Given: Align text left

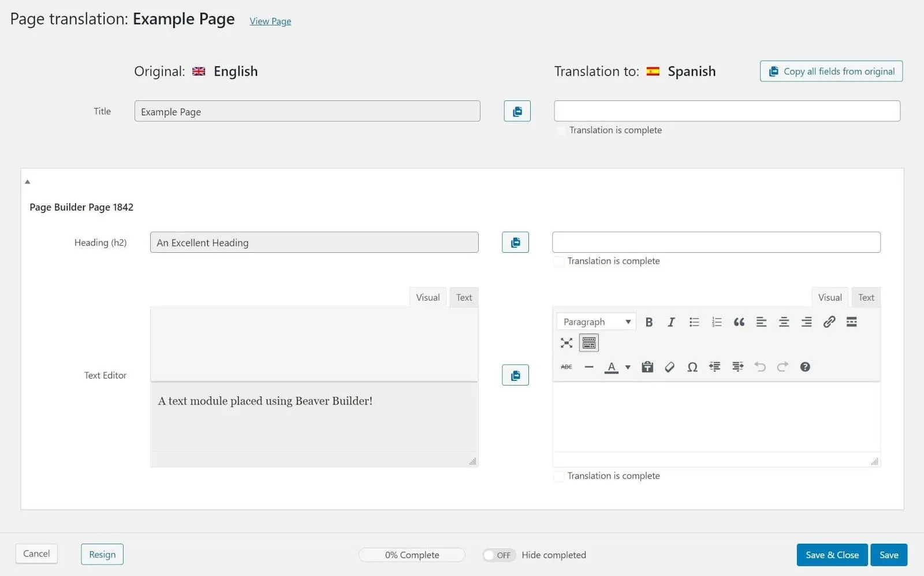Looking at the screenshot, I should pos(762,322).
